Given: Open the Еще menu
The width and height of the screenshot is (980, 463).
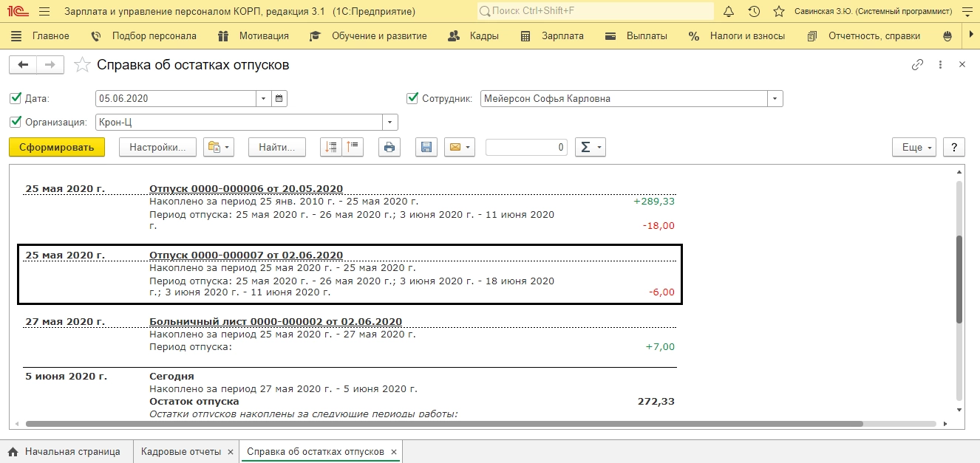Looking at the screenshot, I should [x=914, y=147].
